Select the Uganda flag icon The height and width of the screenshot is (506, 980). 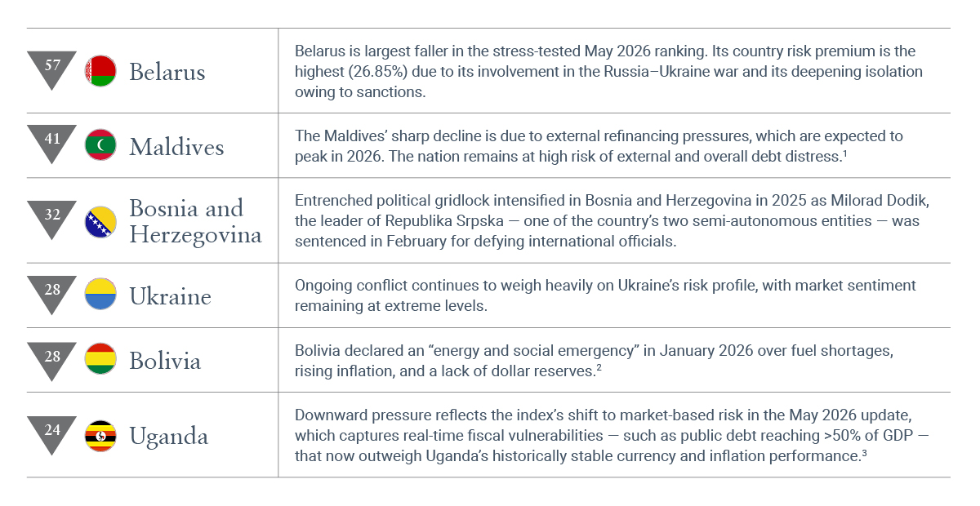100,435
